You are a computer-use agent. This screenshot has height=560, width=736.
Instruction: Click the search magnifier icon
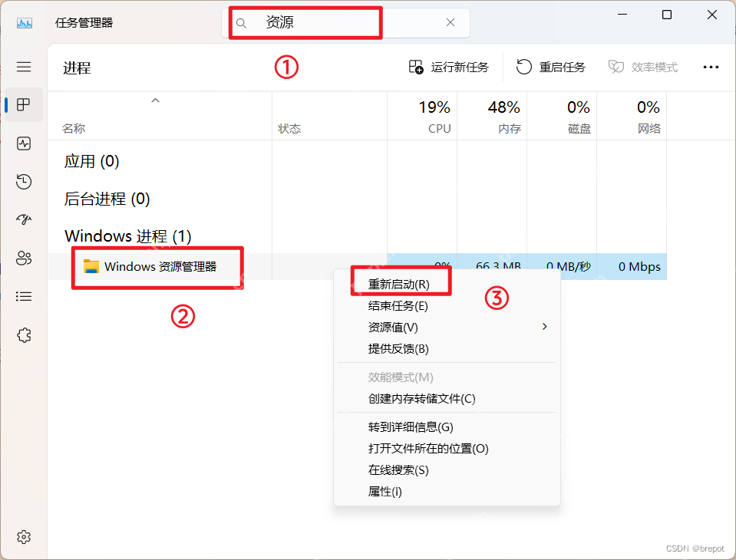click(x=241, y=23)
